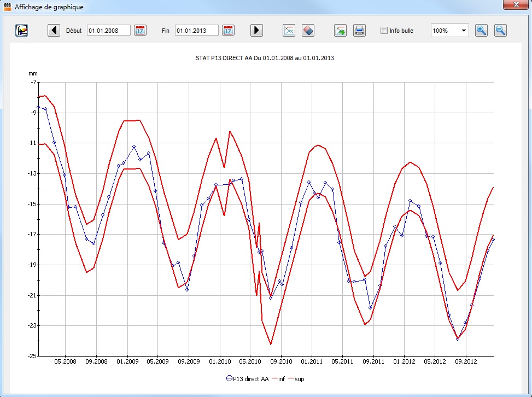532x397 pixels.
Task: Open calendar picker for Début date
Action: (140, 31)
